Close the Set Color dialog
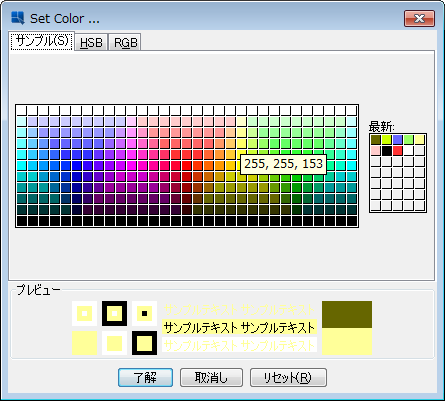Viewport: 445px width, 401px height. coord(419,18)
